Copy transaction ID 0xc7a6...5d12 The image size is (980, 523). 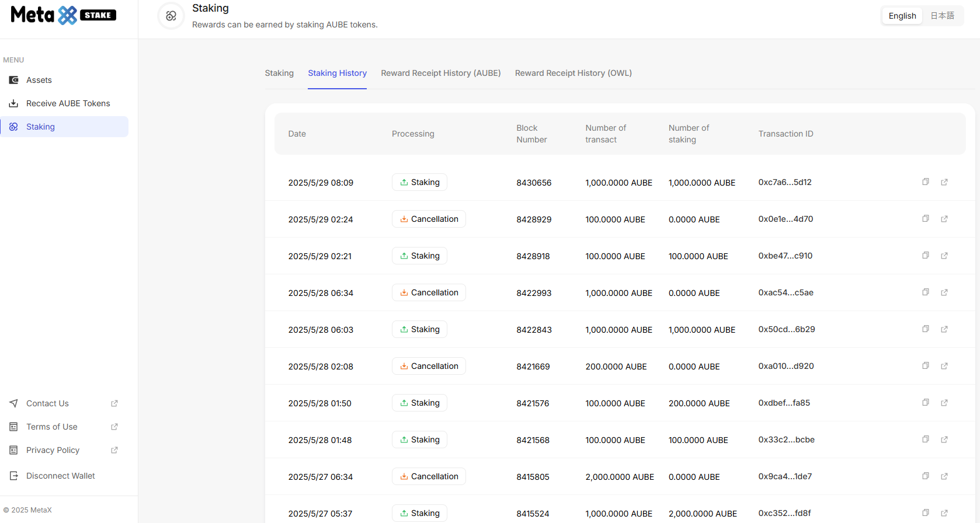(925, 182)
